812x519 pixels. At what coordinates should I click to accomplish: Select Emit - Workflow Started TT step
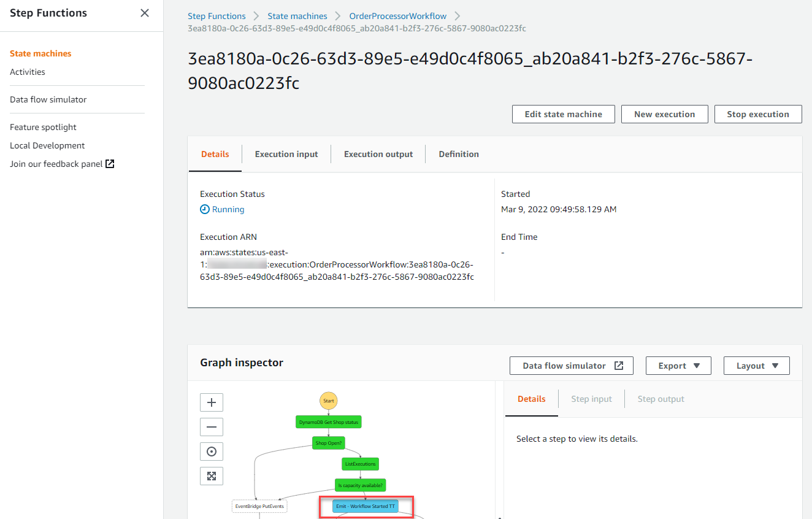click(366, 507)
